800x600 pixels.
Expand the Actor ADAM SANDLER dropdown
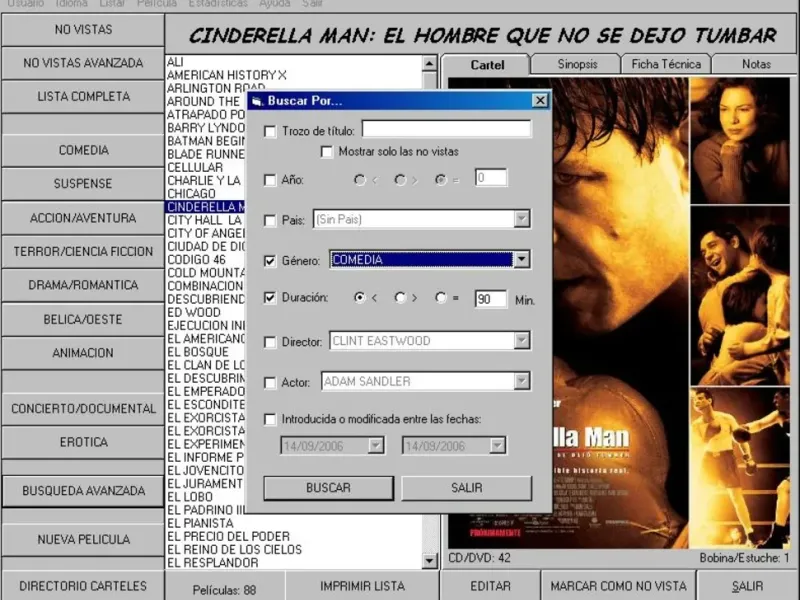[521, 381]
